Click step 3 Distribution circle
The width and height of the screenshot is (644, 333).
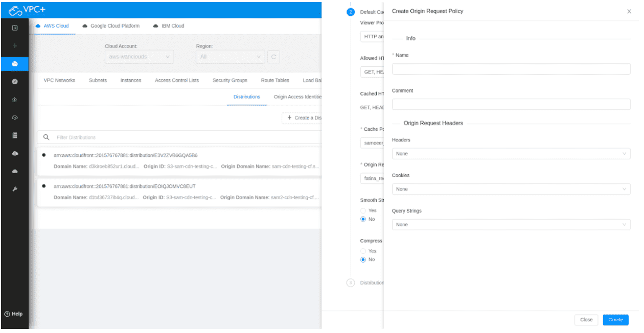coord(351,283)
